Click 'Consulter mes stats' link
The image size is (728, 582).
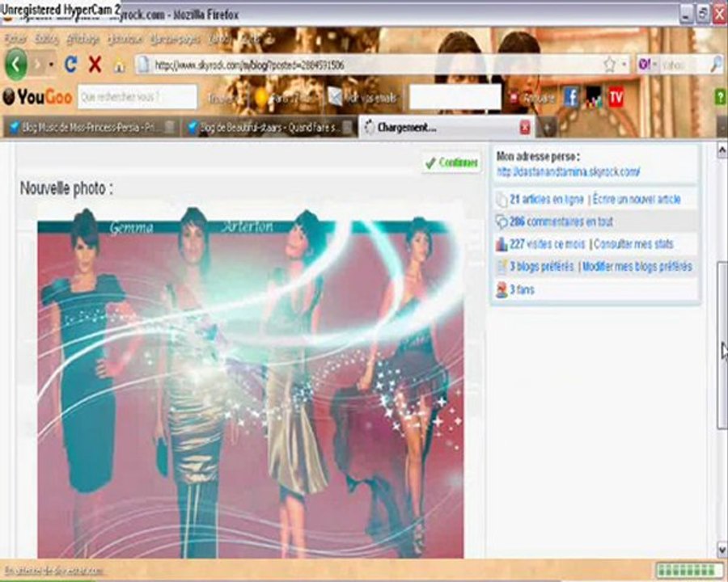(x=633, y=244)
